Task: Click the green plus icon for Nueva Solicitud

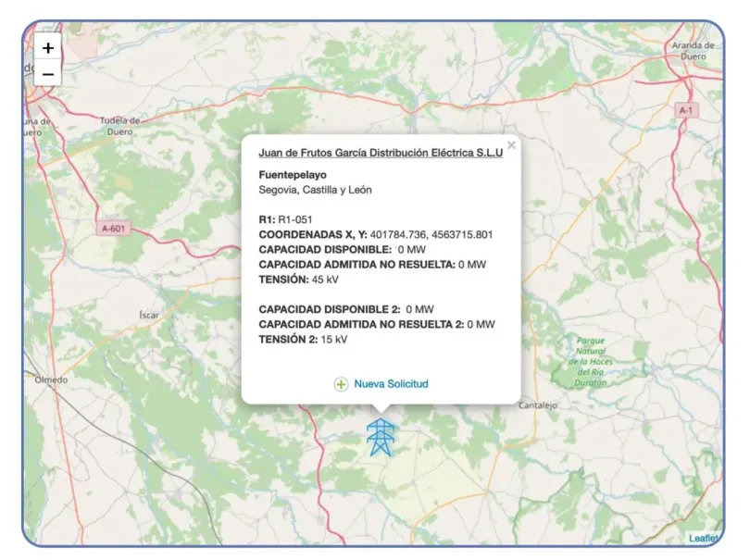Action: (341, 384)
